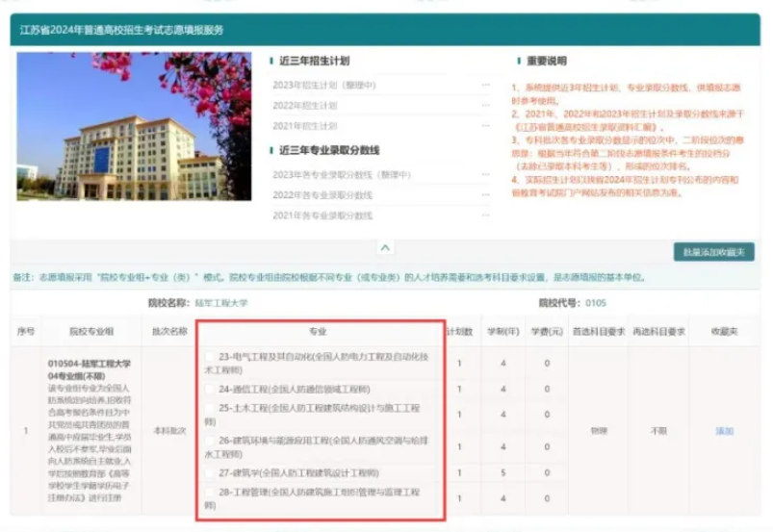This screenshot has width=773, height=532.
Task: Click the 批量添加收藏夹 button
Action: 714,252
